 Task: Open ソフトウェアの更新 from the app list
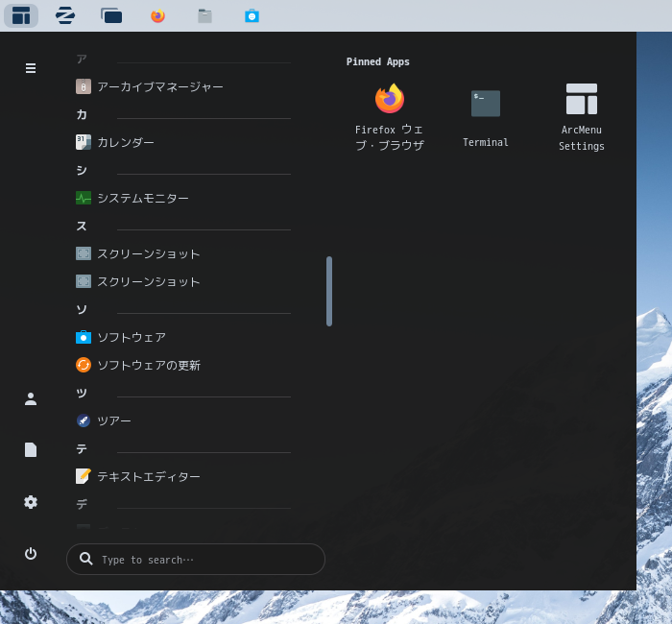coord(183,365)
